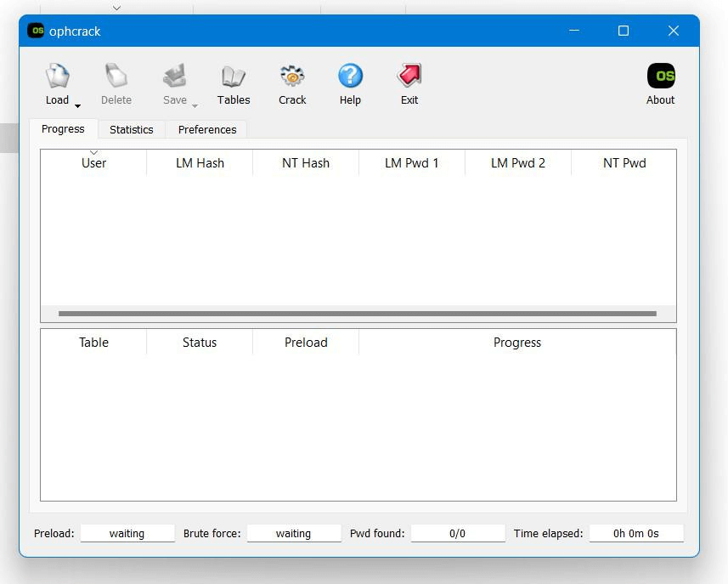Click the Preload waiting status field

click(127, 533)
